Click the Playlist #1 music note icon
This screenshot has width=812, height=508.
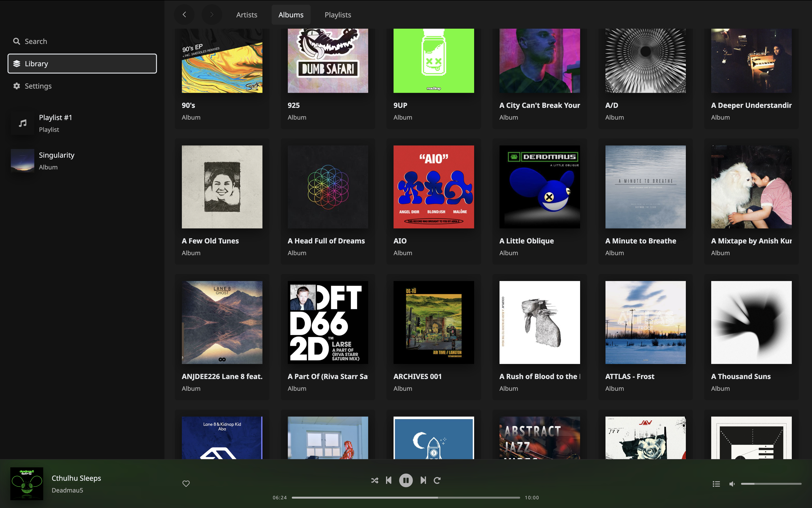tap(23, 123)
